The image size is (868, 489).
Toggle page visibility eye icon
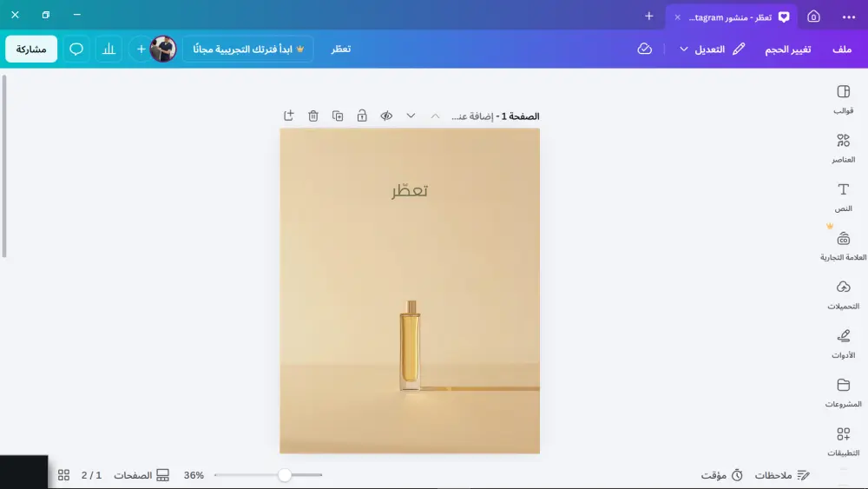coord(386,116)
